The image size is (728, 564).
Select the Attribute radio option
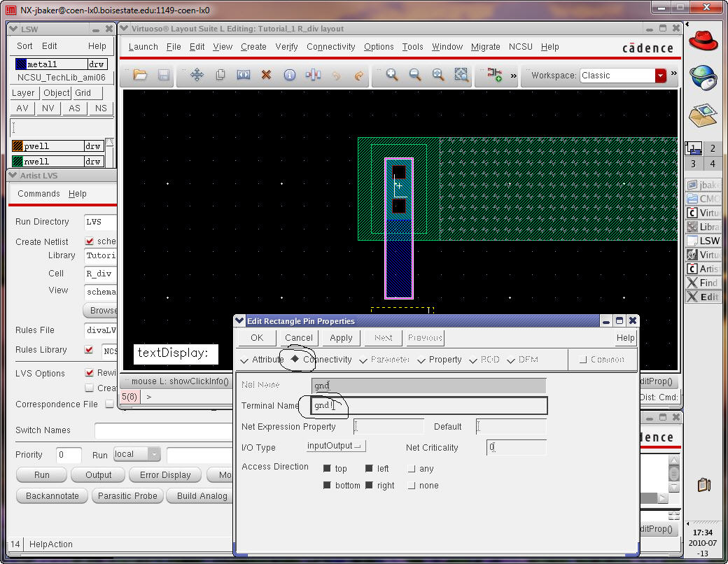(244, 360)
